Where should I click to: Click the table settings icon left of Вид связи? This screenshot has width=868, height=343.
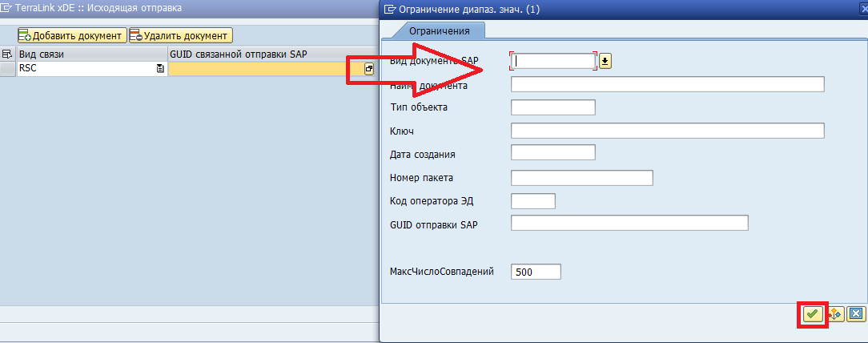7,54
